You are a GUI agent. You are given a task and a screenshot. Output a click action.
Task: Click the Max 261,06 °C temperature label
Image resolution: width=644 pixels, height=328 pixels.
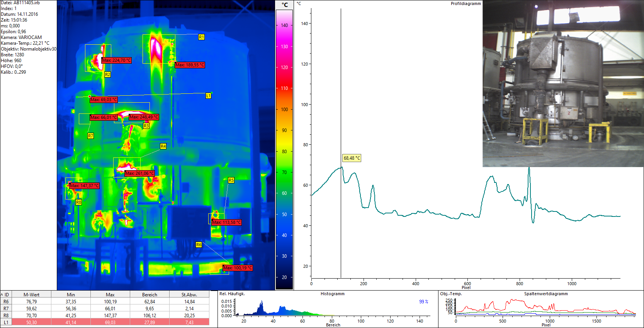pyautogui.click(x=139, y=173)
